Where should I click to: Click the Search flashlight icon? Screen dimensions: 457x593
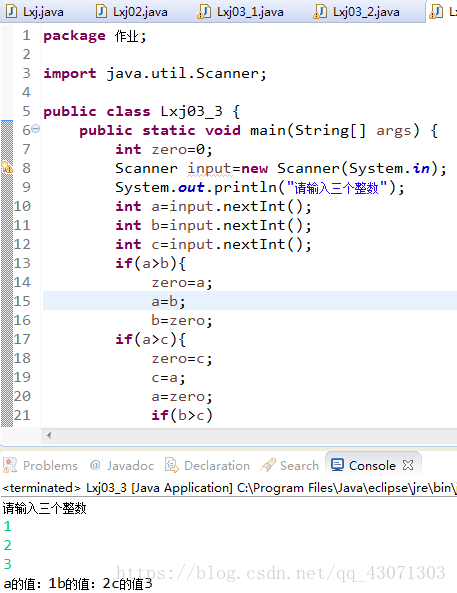click(x=268, y=465)
